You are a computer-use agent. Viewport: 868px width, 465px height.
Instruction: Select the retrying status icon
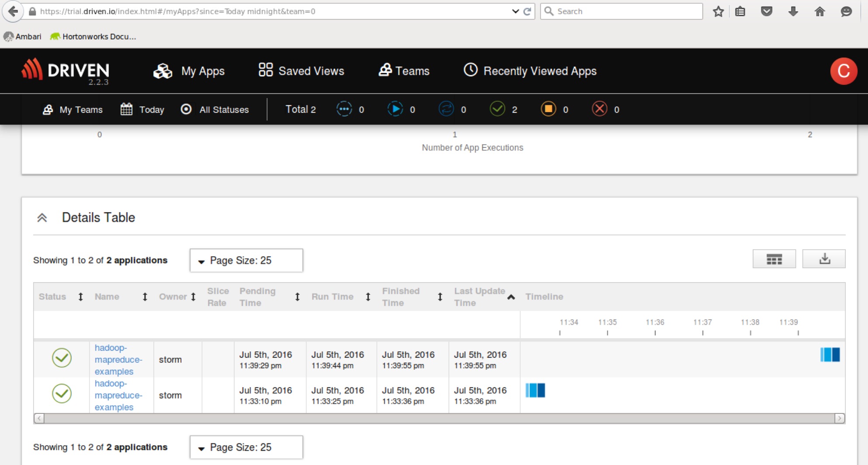tap(446, 109)
